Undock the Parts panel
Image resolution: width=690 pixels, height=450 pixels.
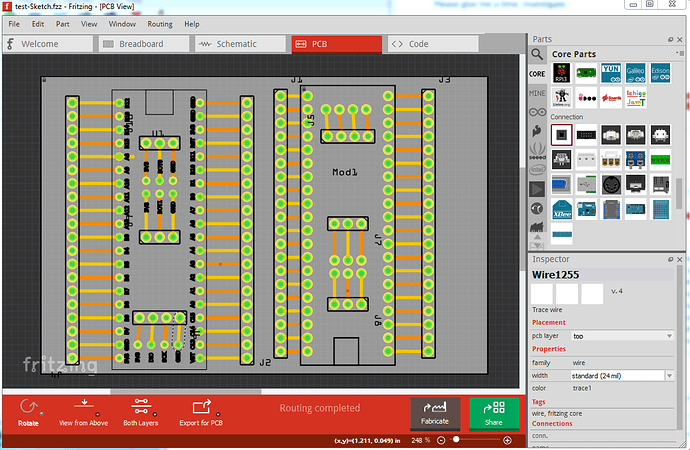click(671, 40)
